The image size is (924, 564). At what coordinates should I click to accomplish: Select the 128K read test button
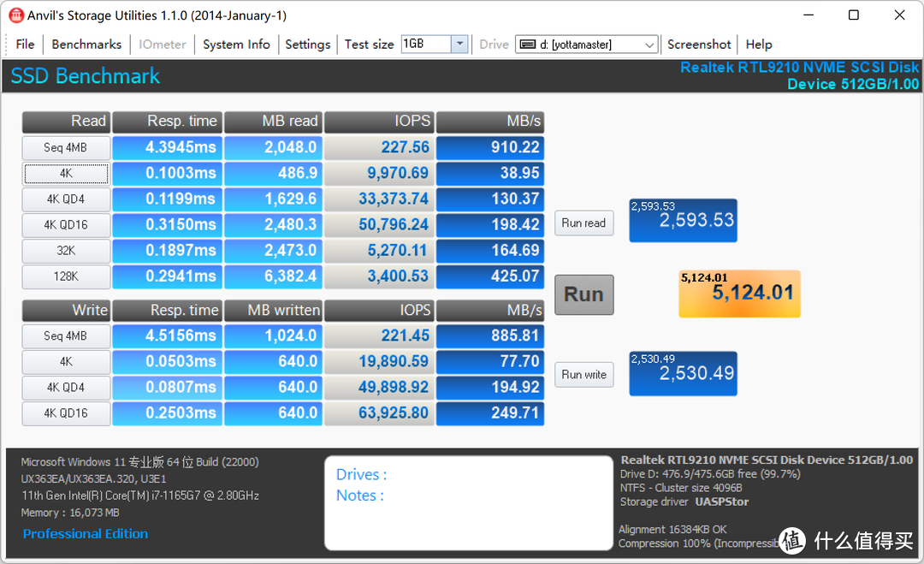pos(66,276)
